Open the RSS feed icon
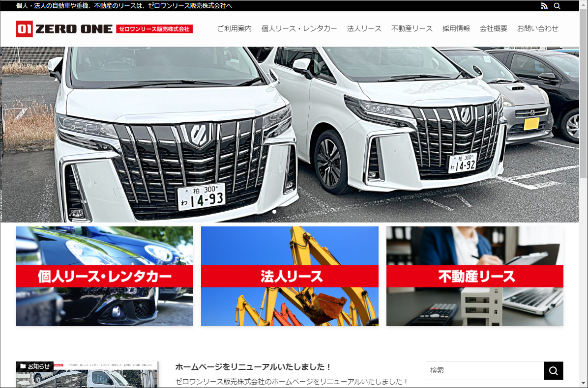The image size is (588, 388). click(x=544, y=6)
